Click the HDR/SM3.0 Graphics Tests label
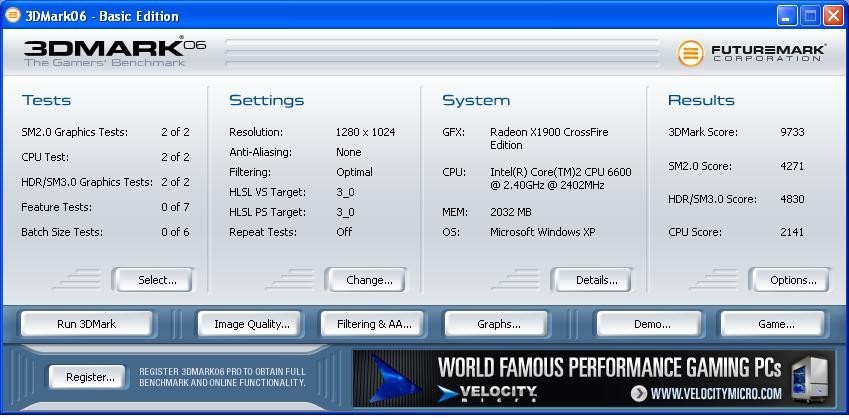The image size is (849, 420). [87, 182]
